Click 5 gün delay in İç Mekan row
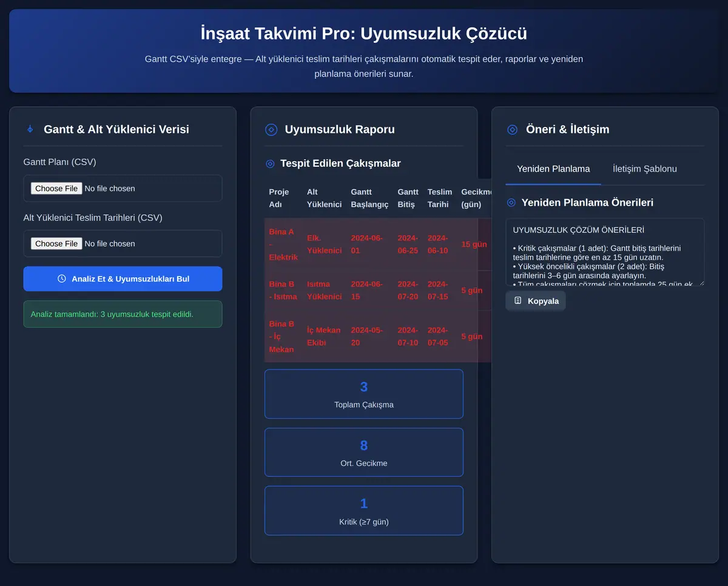 click(472, 337)
